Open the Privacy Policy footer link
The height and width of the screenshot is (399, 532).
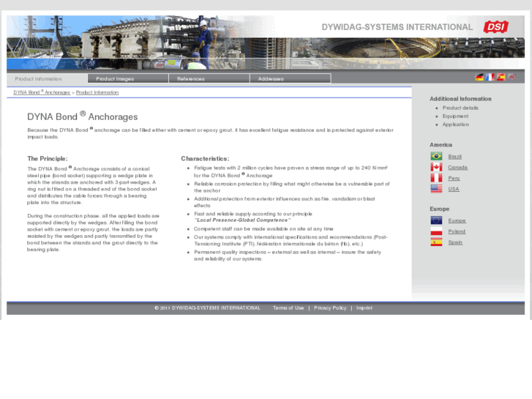pyautogui.click(x=330, y=308)
